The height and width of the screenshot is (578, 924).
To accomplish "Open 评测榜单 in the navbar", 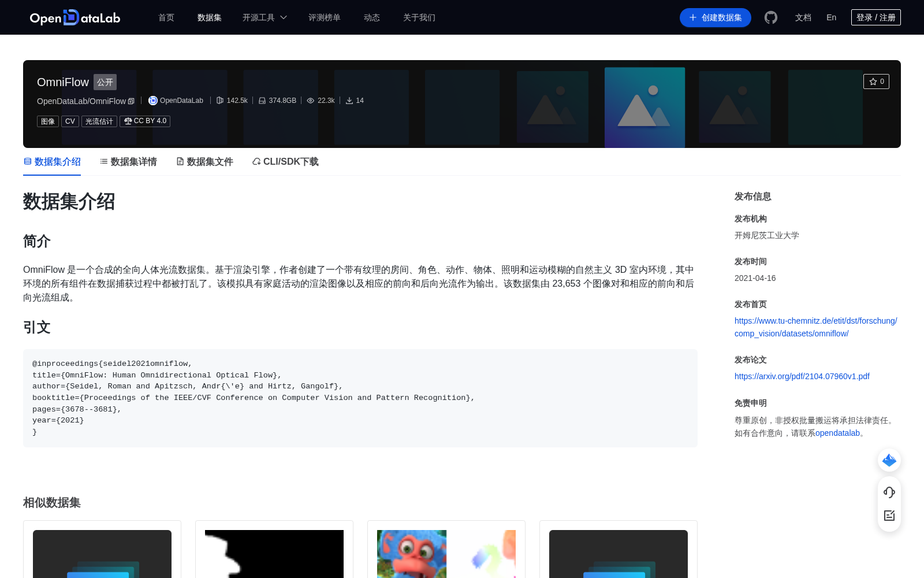I will 325,17.
